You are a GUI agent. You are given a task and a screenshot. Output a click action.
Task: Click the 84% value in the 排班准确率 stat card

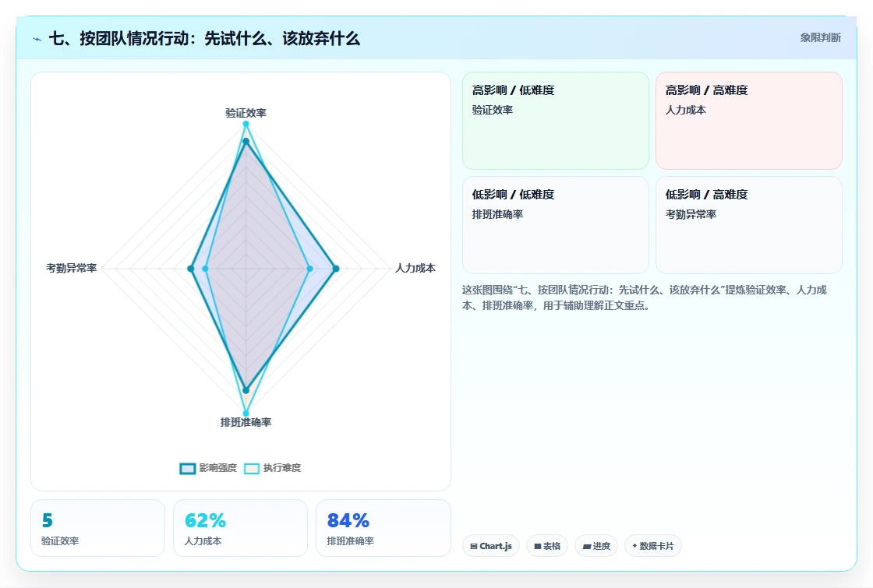(348, 521)
